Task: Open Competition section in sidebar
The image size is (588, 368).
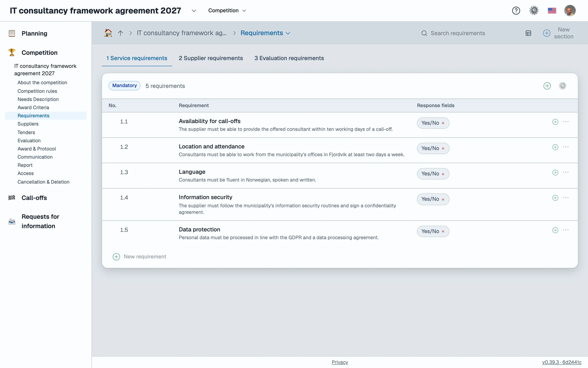Action: pyautogui.click(x=39, y=53)
